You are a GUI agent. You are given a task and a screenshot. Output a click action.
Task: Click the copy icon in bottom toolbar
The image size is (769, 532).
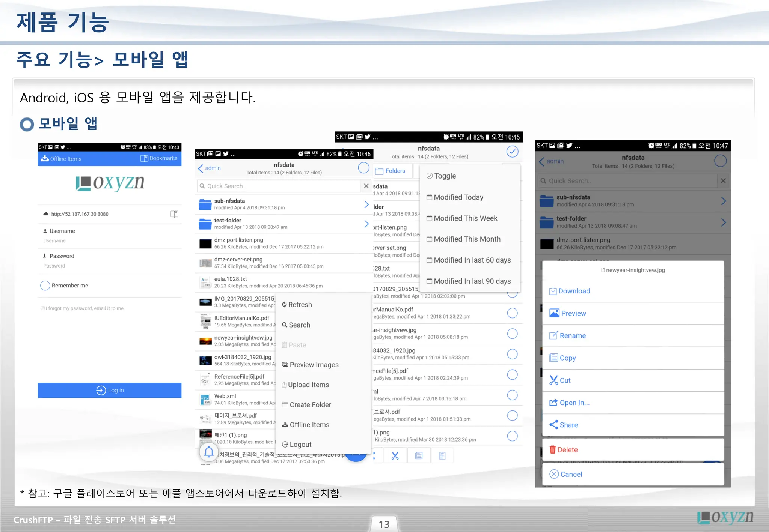tap(419, 456)
